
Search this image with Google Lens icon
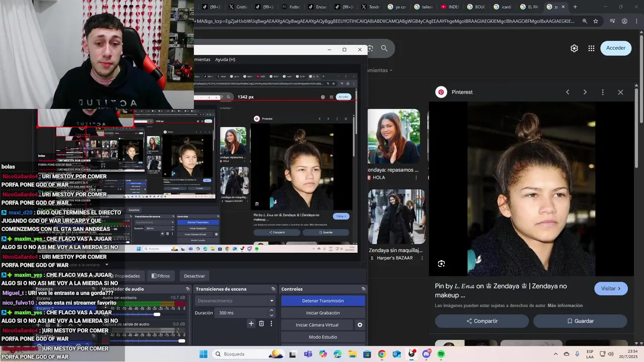441,264
